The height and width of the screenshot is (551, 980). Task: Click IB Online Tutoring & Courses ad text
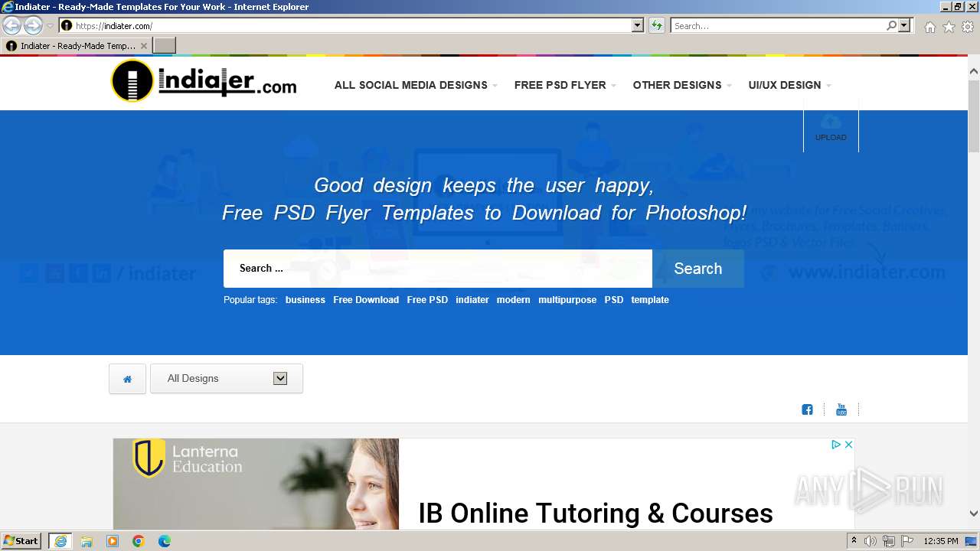click(596, 513)
